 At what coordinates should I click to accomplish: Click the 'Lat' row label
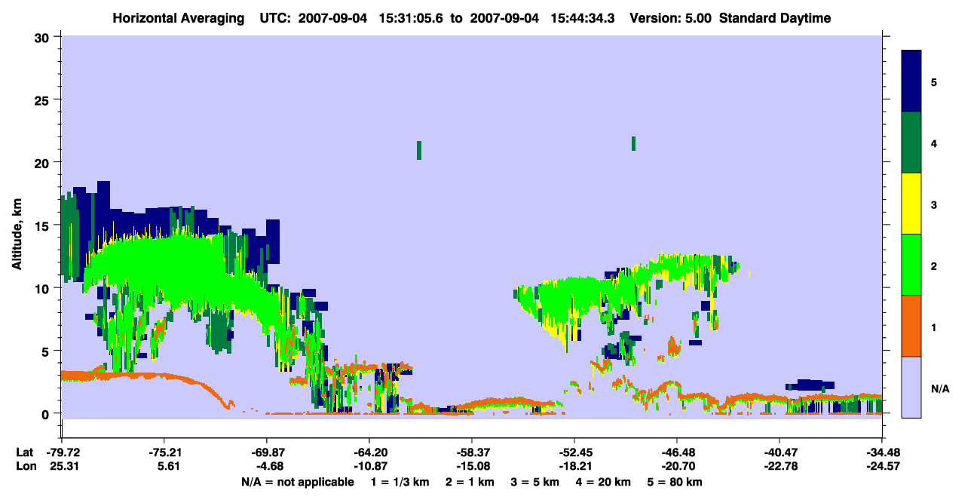[23, 452]
